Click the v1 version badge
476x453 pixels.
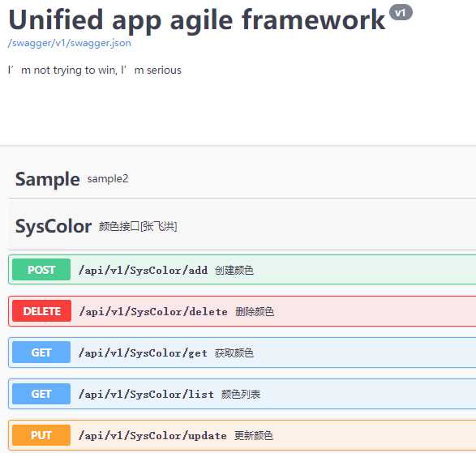tap(401, 12)
